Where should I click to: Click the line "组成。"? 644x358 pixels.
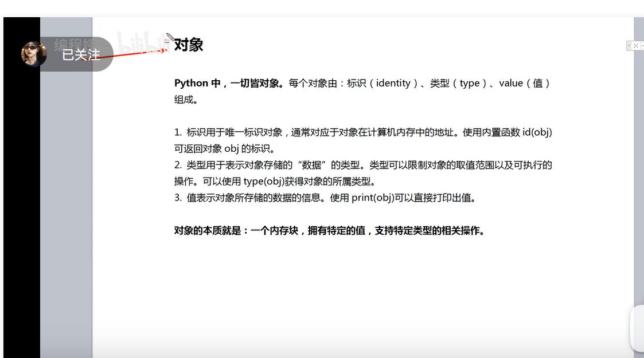pos(186,100)
